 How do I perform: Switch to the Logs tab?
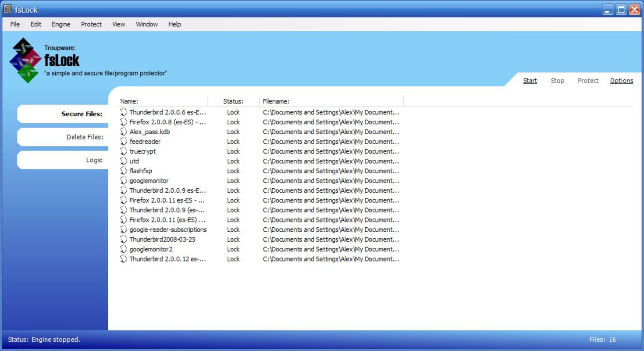point(63,160)
